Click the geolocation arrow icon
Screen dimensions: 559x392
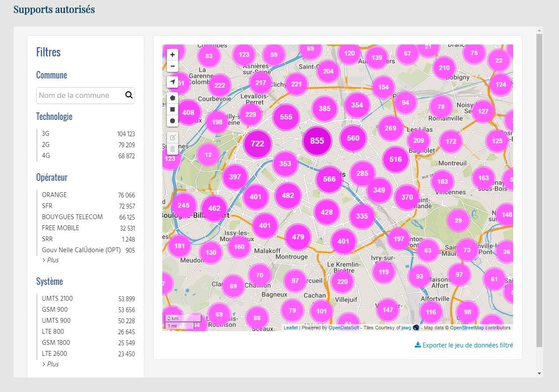(x=172, y=82)
